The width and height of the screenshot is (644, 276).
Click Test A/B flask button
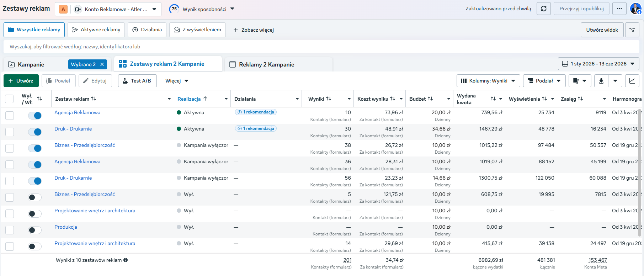click(x=137, y=81)
